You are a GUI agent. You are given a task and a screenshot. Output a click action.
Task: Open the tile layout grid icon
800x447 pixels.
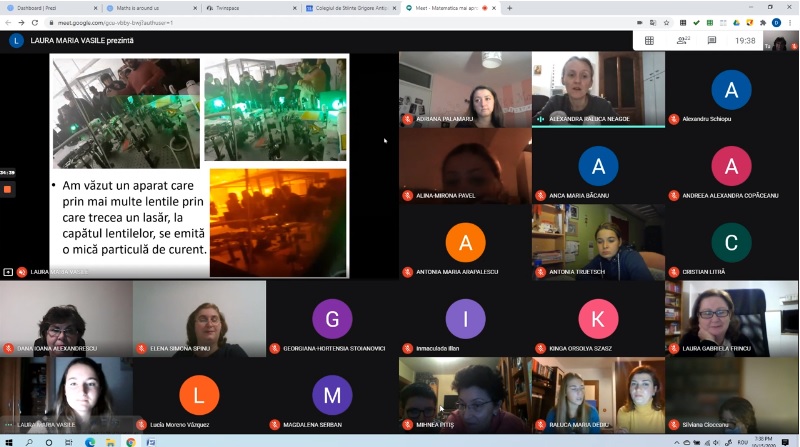[649, 41]
